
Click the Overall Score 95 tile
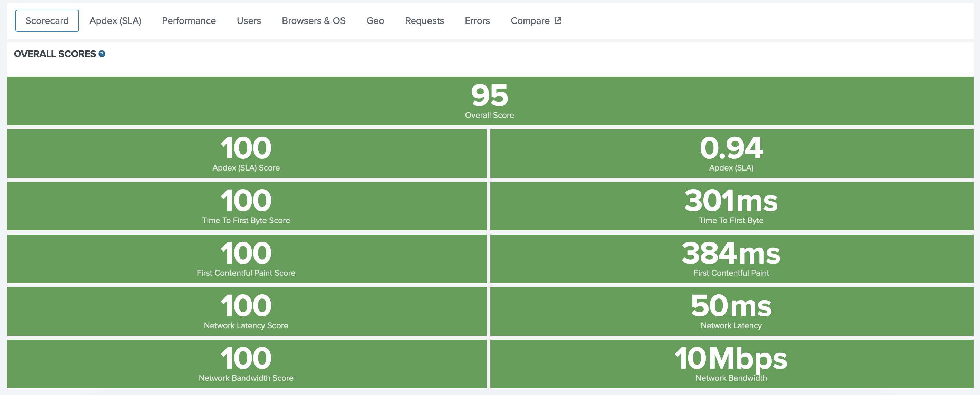pyautogui.click(x=490, y=101)
